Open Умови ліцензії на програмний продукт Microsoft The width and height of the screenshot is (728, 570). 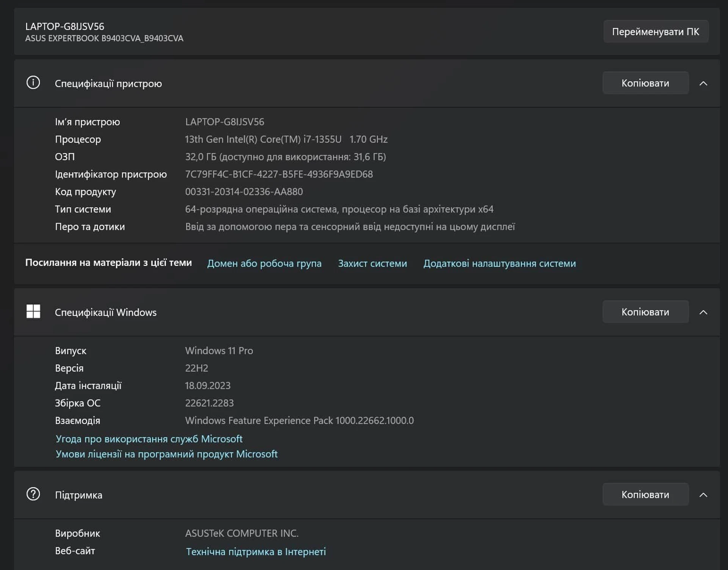pyautogui.click(x=166, y=454)
